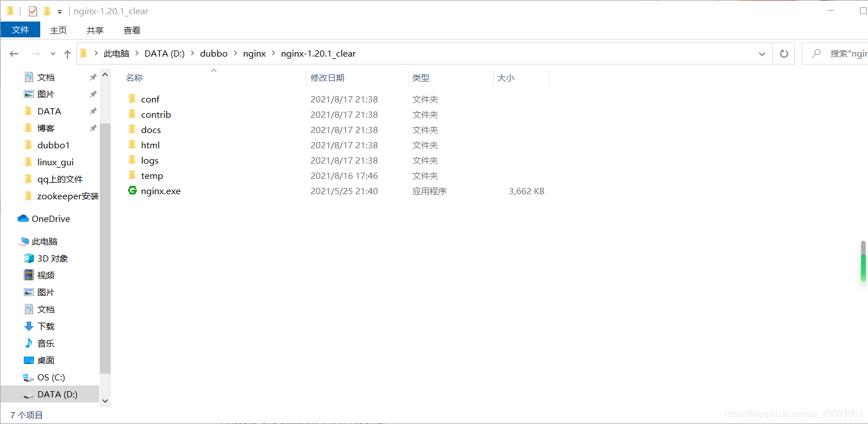Navigate to dubbo in the breadcrumb
The width and height of the screenshot is (868, 424).
(x=214, y=54)
